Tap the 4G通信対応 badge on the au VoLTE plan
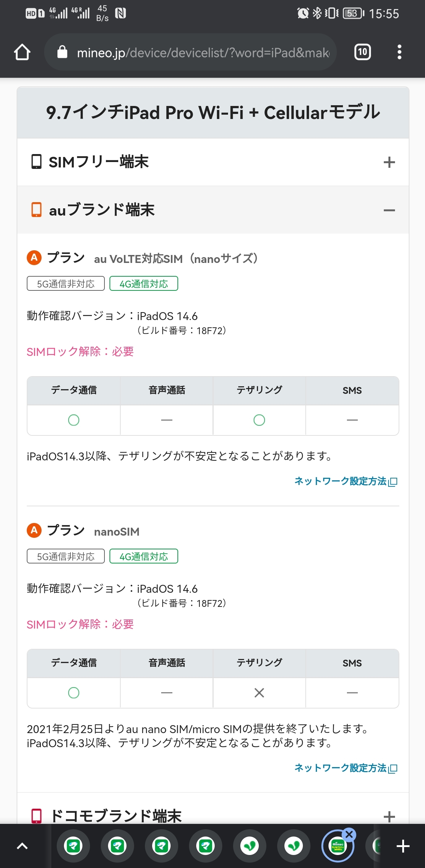425x868 pixels. 144,284
